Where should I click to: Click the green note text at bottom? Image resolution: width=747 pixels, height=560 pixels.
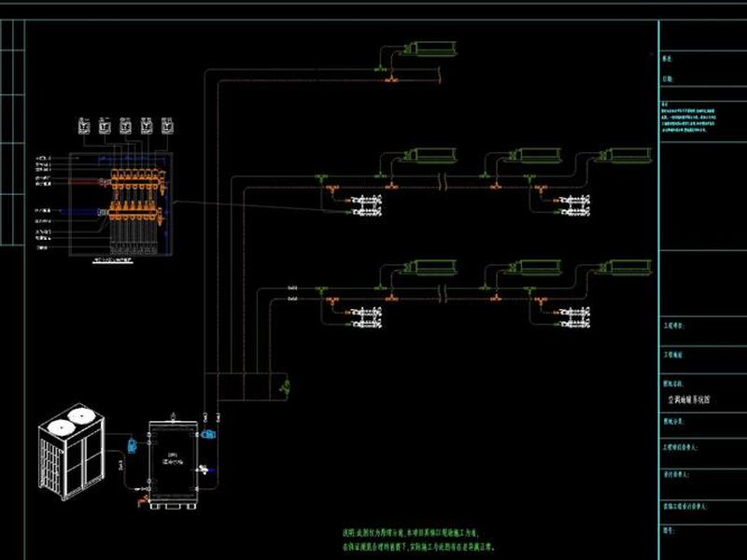417,539
